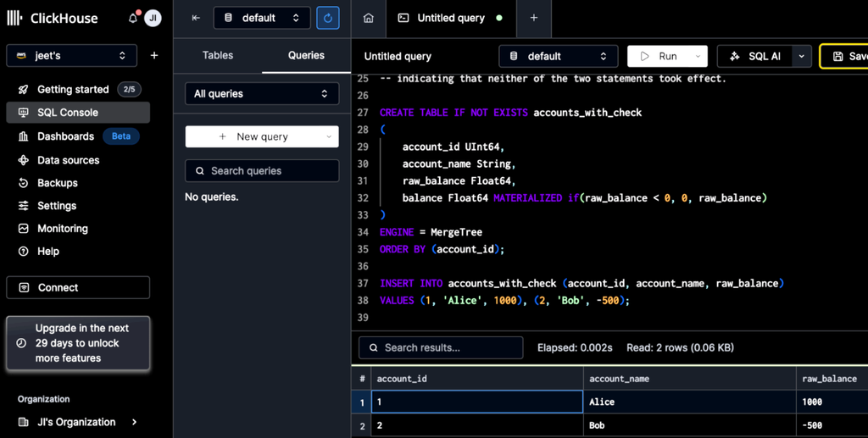Click the Connect button
This screenshot has width=868, height=438.
coord(78,287)
